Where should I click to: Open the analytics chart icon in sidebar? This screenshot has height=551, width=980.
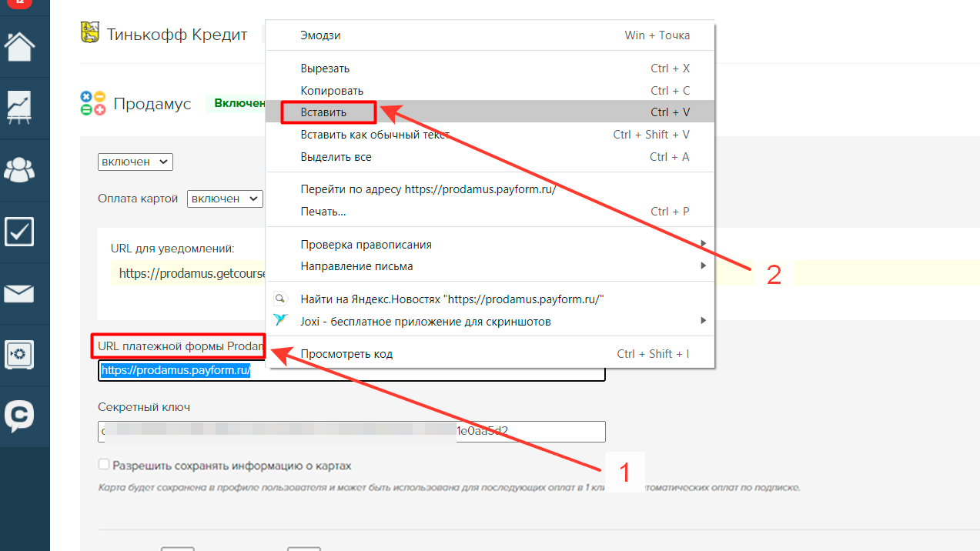19,108
